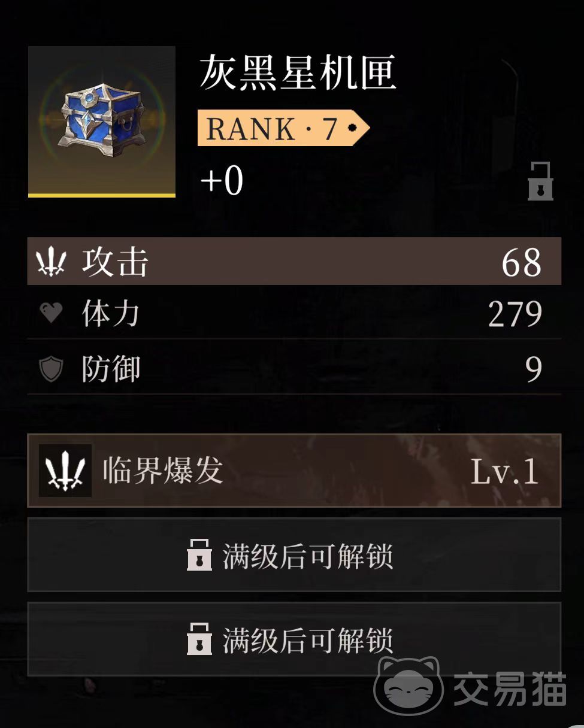Screen dimensions: 584x728
Task: Click the 灰黑星机匣 item title
Action: [298, 72]
